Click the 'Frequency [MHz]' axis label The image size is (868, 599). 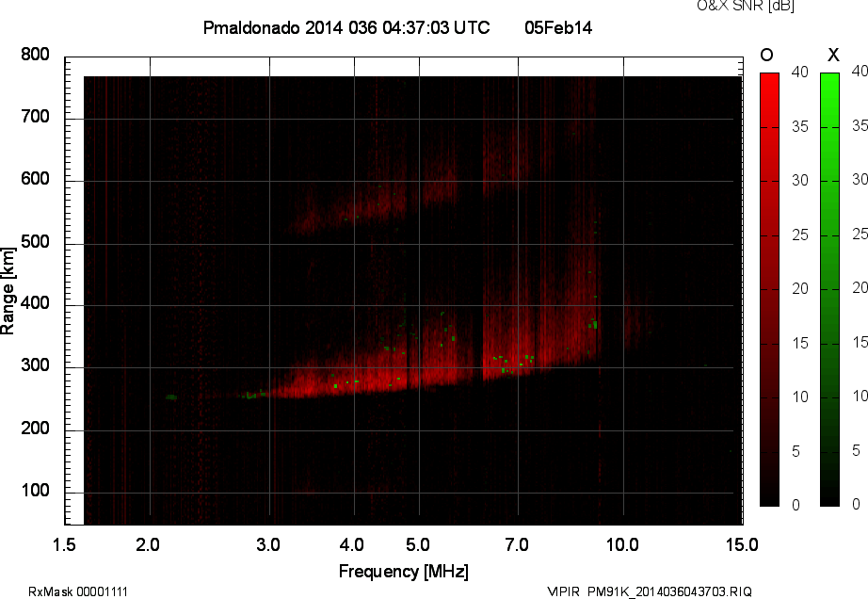click(x=404, y=572)
